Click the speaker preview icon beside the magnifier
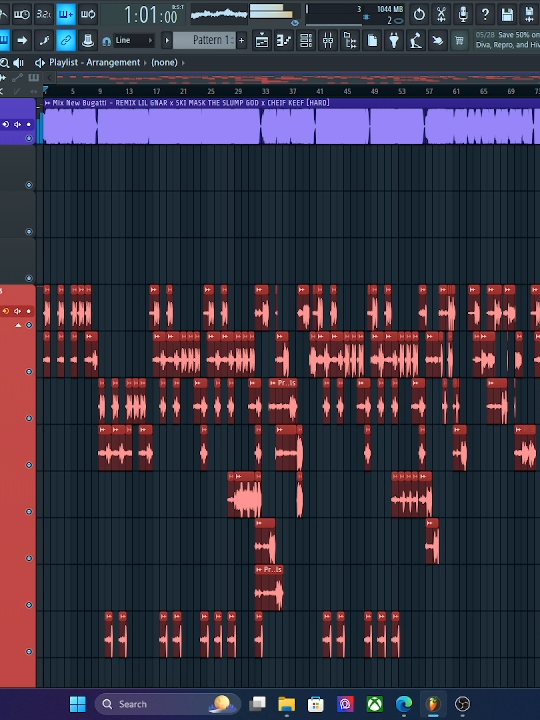The image size is (540, 720). point(18,62)
